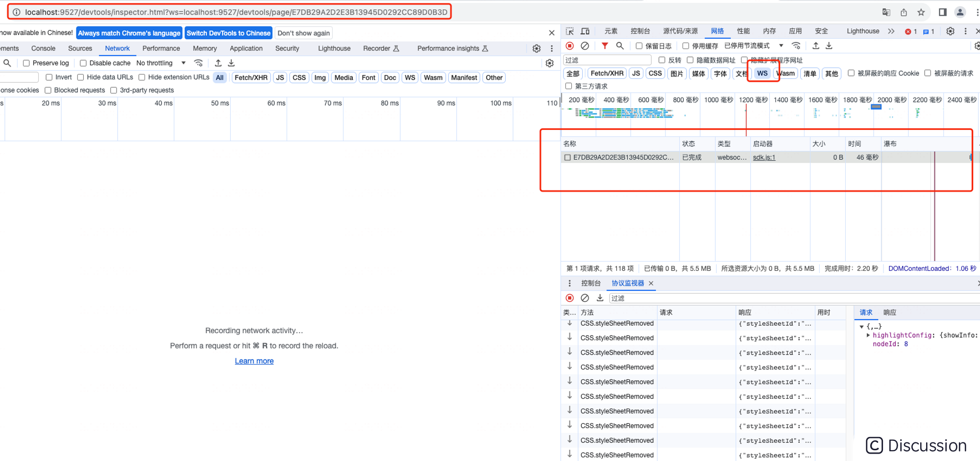Enable the Preserve log checkbox
This screenshot has height=461, width=980.
coord(26,63)
